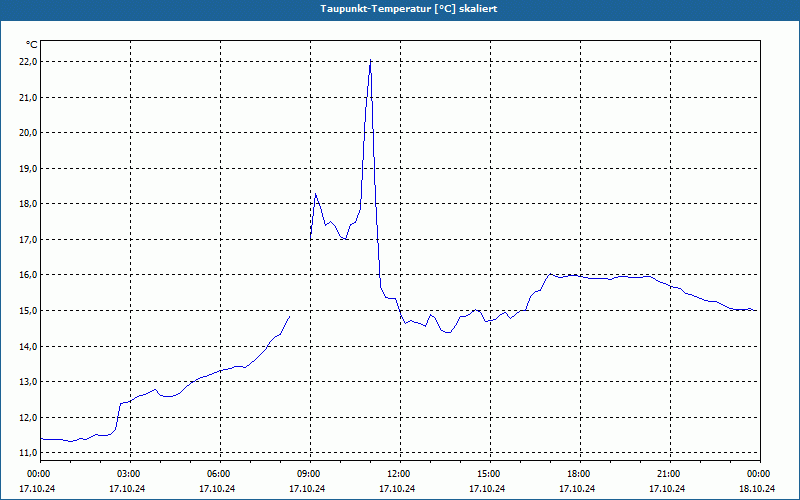800x500 pixels.
Task: Select the 17.10.24 date under 18:00
Action: (x=577, y=488)
